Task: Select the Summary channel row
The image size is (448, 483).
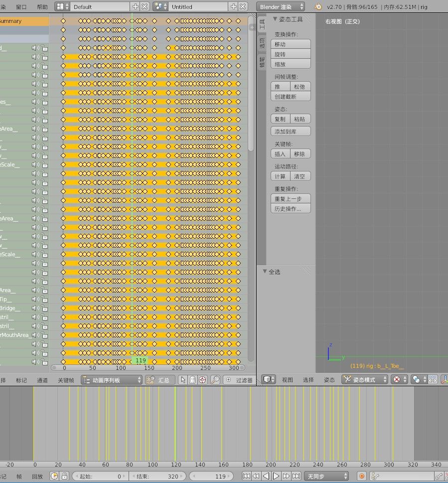Action: [24, 21]
